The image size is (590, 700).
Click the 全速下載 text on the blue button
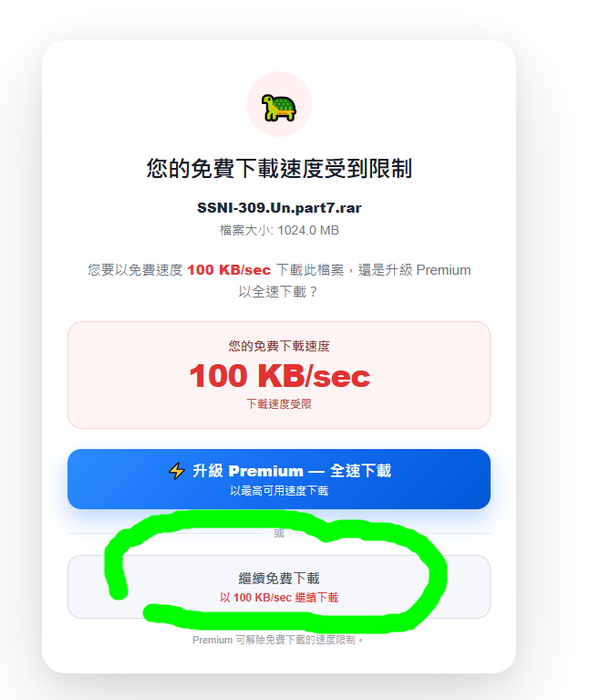pyautogui.click(x=361, y=471)
